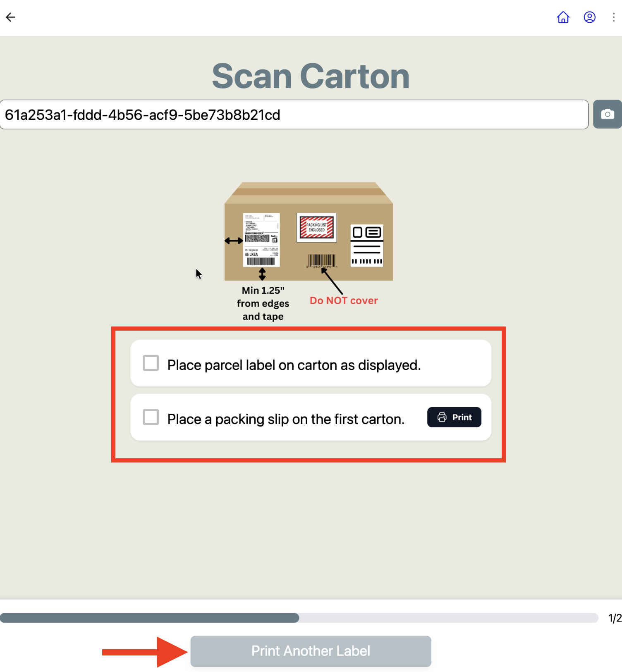This screenshot has width=622, height=672.
Task: Open the user account profile icon
Action: (x=590, y=17)
